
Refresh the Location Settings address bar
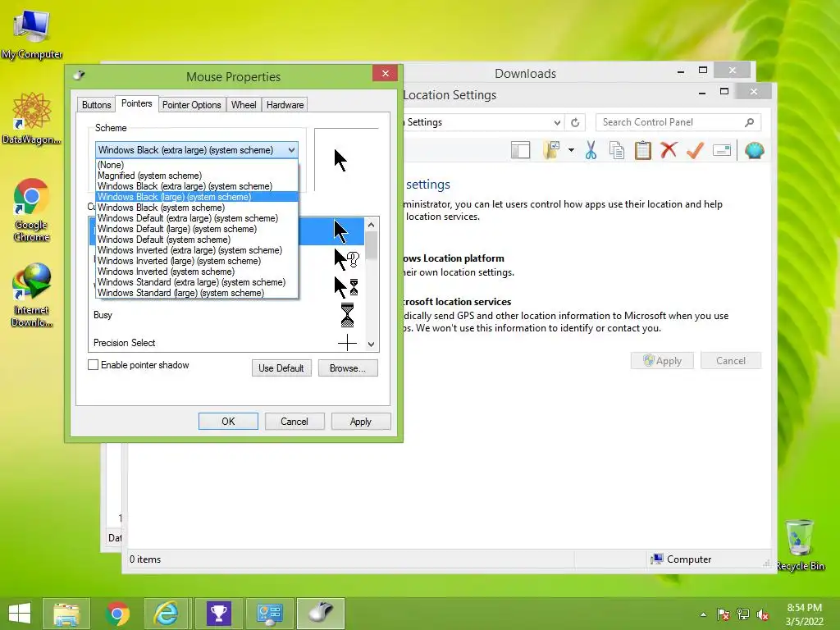575,123
